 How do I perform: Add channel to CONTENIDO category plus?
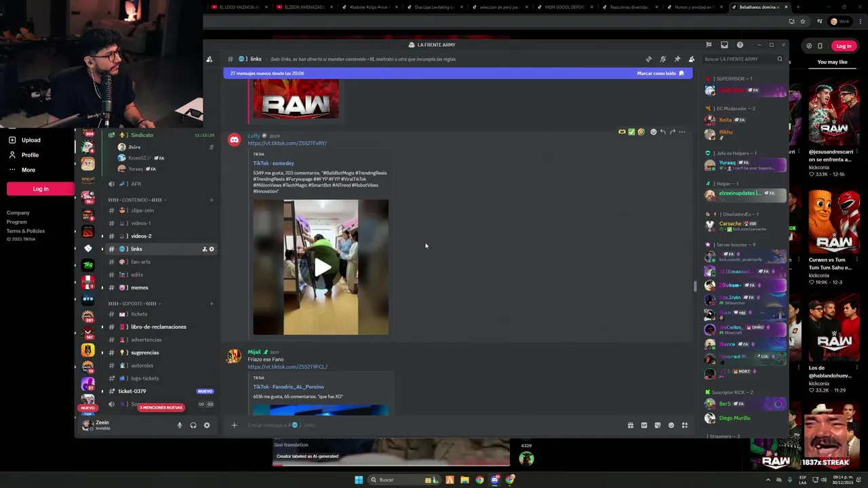point(212,200)
